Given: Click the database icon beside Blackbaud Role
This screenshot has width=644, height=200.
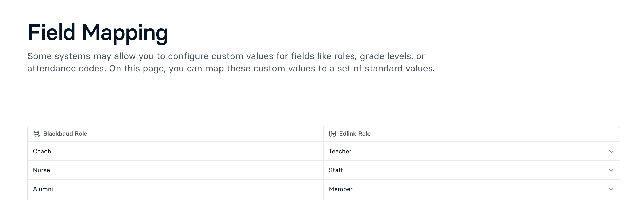Looking at the screenshot, I should click(x=37, y=134).
